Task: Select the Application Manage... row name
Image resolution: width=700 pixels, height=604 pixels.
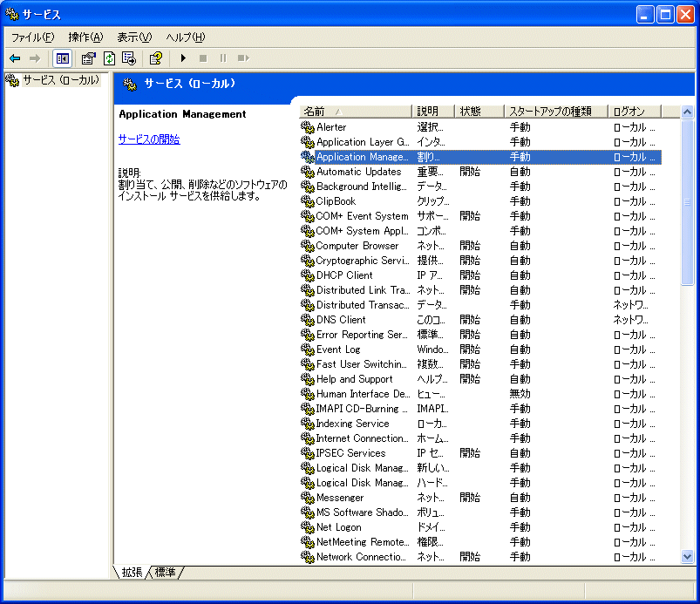Action: click(362, 157)
